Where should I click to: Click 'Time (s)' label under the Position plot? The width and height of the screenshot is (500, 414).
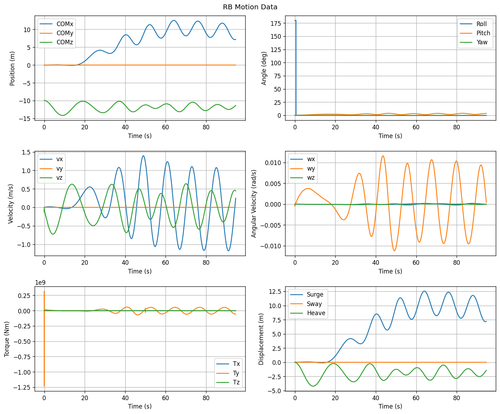(140, 136)
